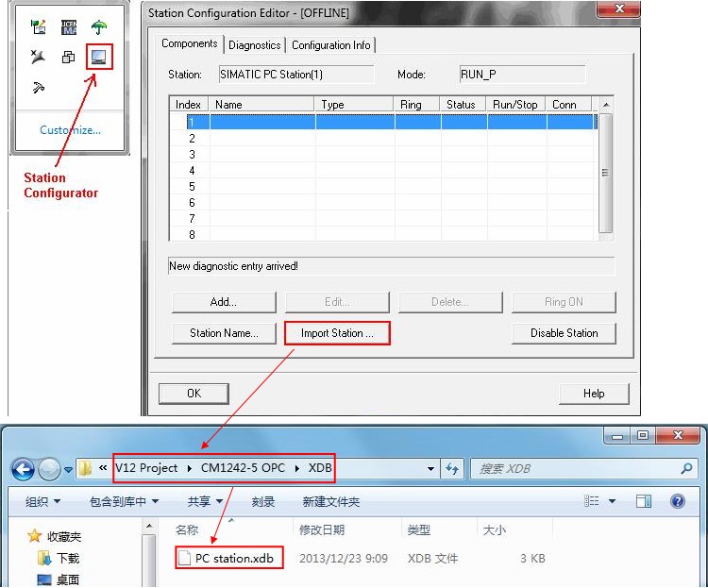Click XDB in the address path
Image resolution: width=708 pixels, height=588 pixels.
click(x=320, y=468)
